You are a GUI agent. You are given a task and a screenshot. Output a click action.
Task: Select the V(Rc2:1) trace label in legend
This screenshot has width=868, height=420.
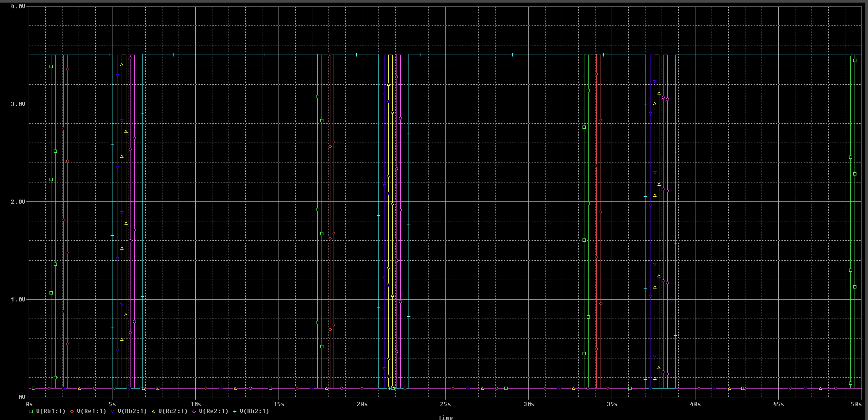pyautogui.click(x=173, y=411)
